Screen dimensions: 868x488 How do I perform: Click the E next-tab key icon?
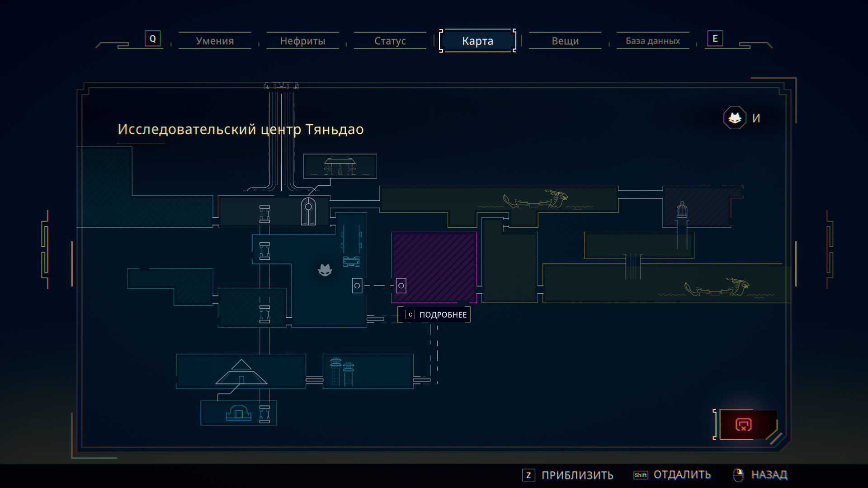715,38
